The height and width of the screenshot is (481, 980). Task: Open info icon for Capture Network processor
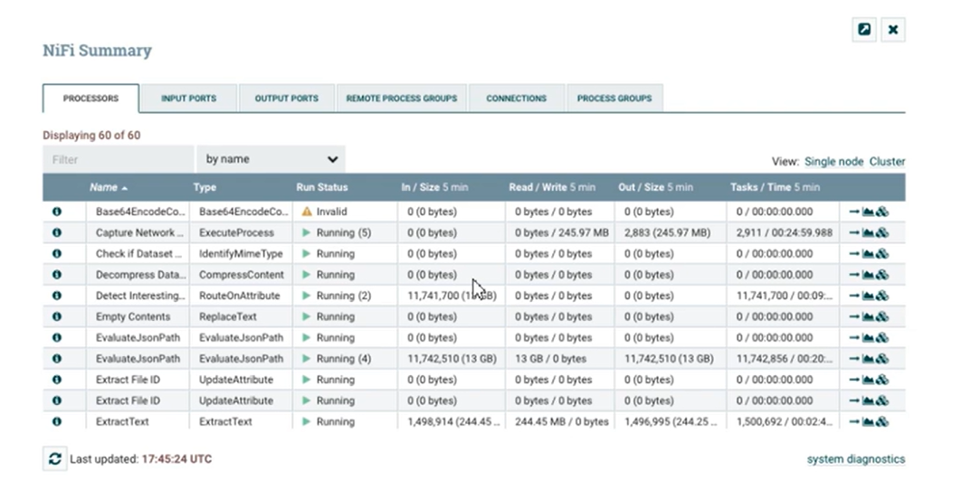click(x=57, y=232)
